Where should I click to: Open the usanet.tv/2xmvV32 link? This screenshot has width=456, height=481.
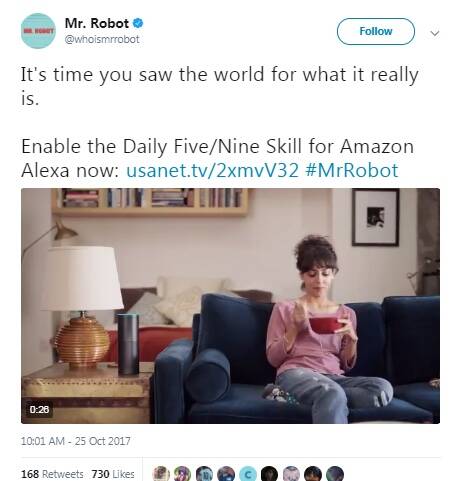click(x=212, y=170)
